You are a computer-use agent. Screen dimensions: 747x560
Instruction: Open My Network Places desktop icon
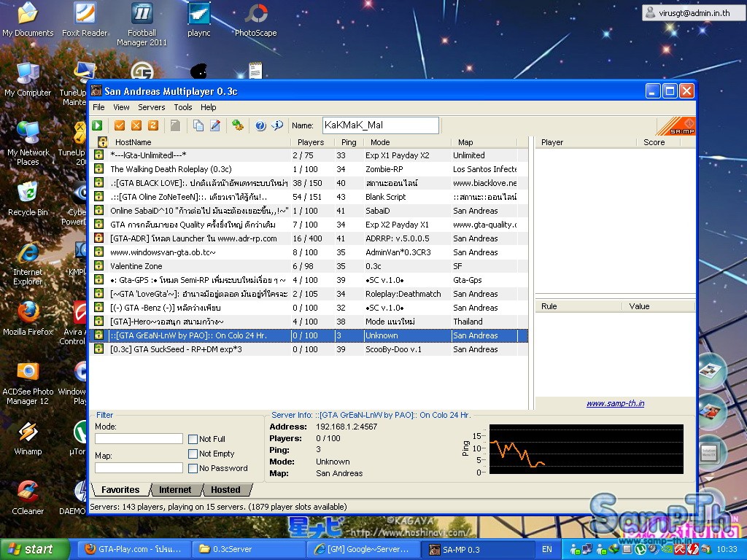28,144
